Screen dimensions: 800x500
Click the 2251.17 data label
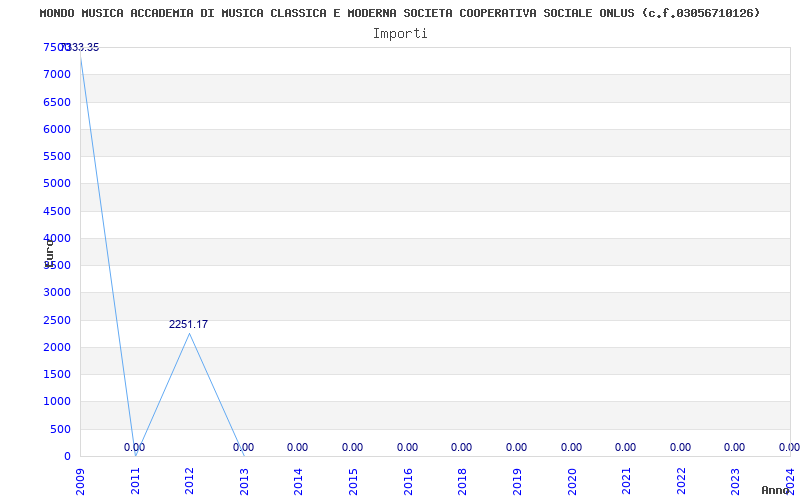[x=188, y=324]
